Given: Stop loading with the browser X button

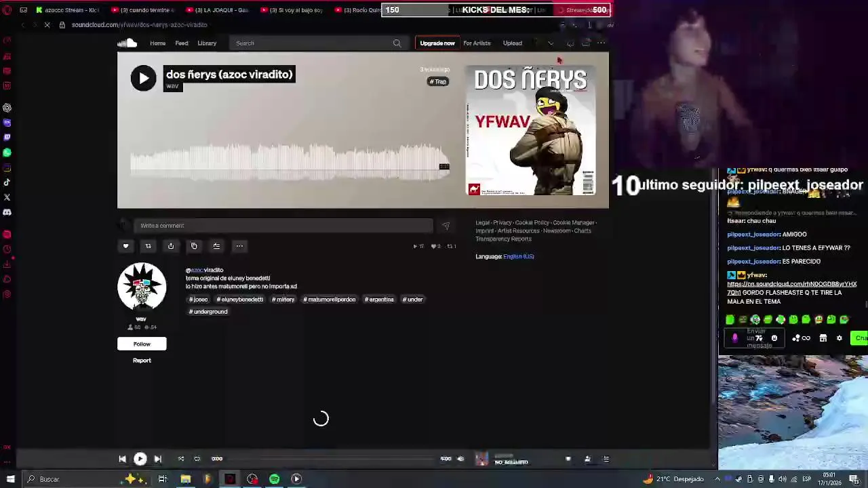Looking at the screenshot, I should pos(47,25).
